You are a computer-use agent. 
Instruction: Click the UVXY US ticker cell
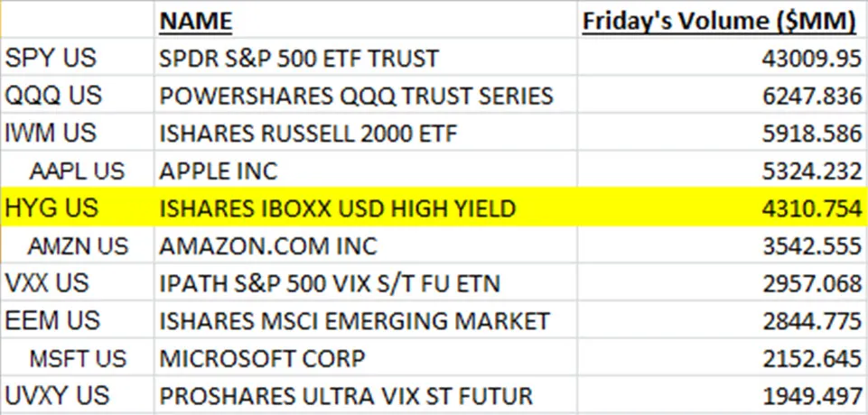[57, 395]
